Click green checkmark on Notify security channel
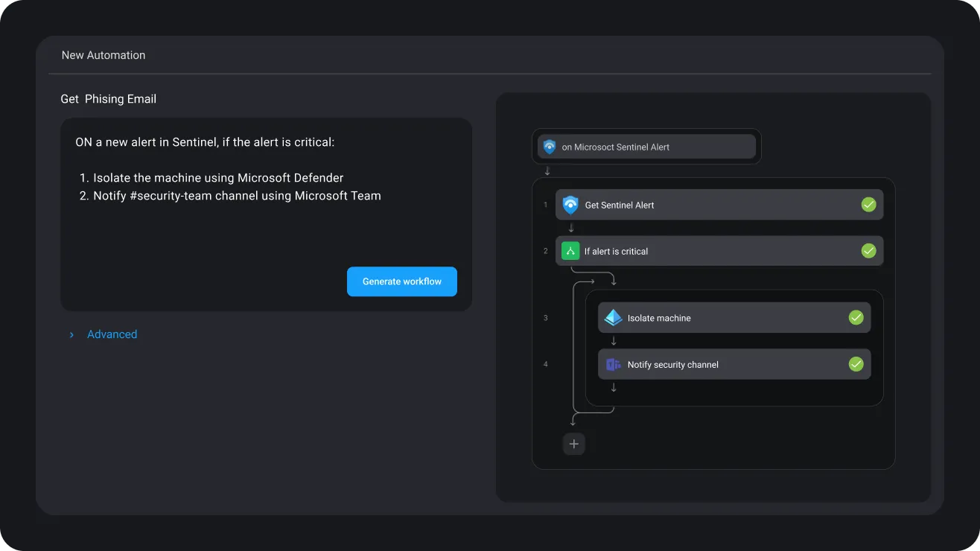 856,364
